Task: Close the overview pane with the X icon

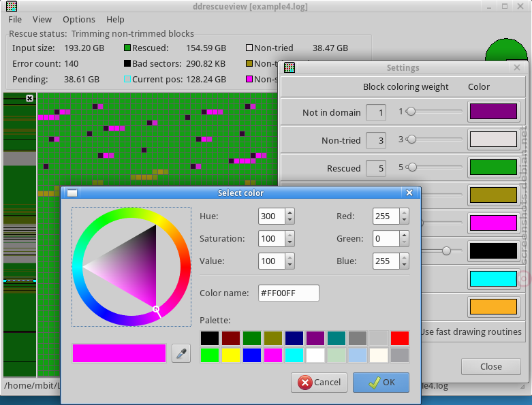Action: tap(29, 98)
